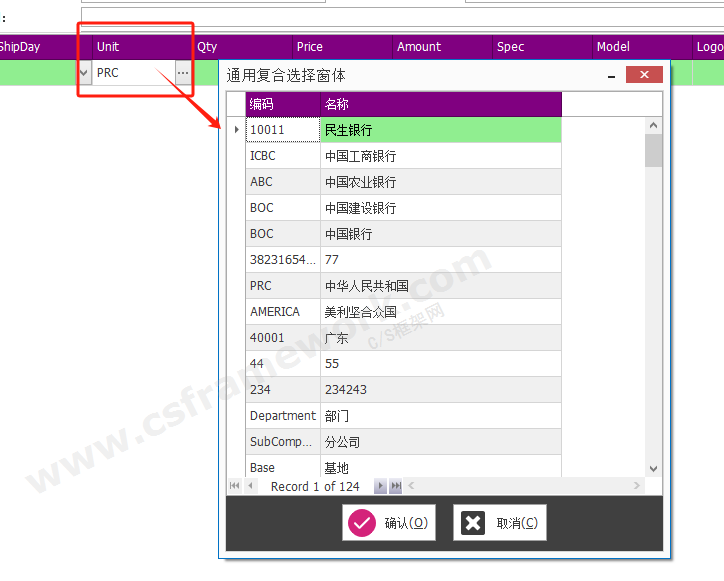724x581 pixels.
Task: Go to next record in navigator
Action: tap(380, 486)
